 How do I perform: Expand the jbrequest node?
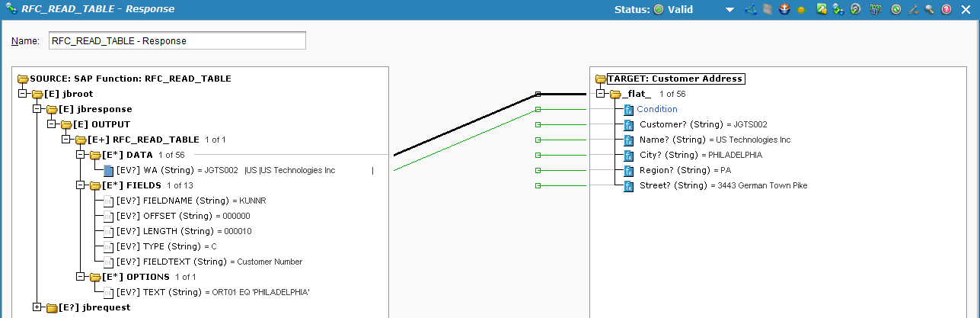click(x=37, y=307)
